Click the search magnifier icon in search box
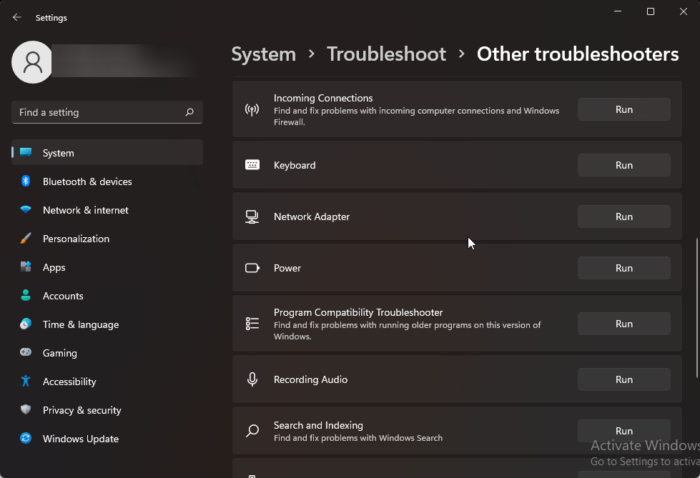700x478 pixels. [x=189, y=113]
